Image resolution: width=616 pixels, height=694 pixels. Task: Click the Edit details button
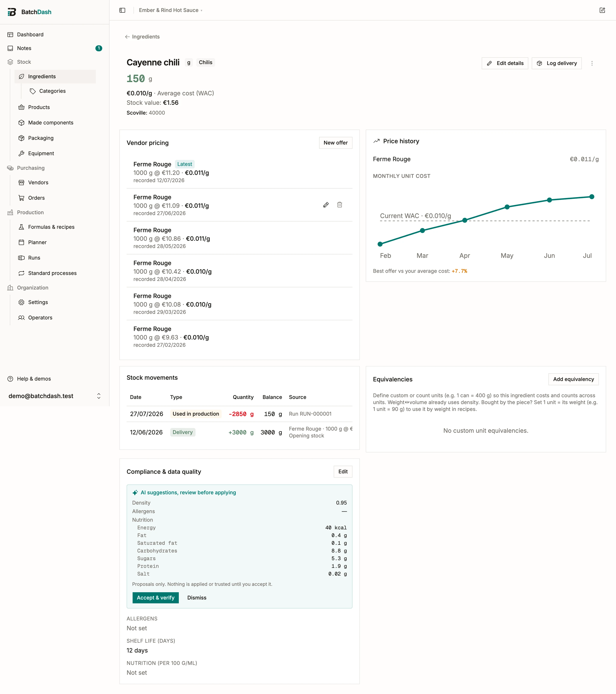coord(505,63)
